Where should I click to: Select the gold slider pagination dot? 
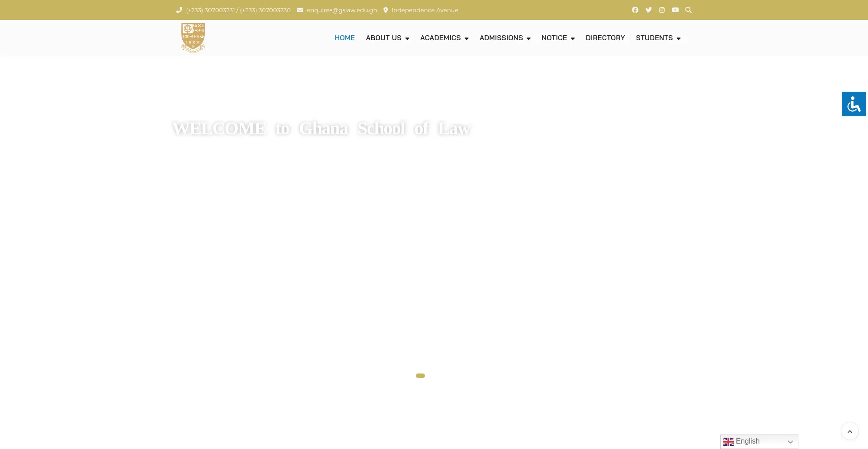coord(420,376)
